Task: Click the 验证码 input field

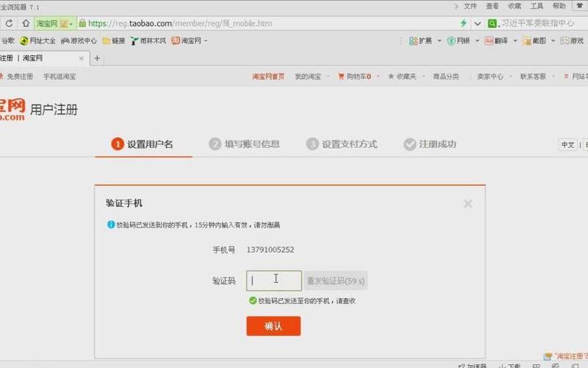Action: point(273,280)
